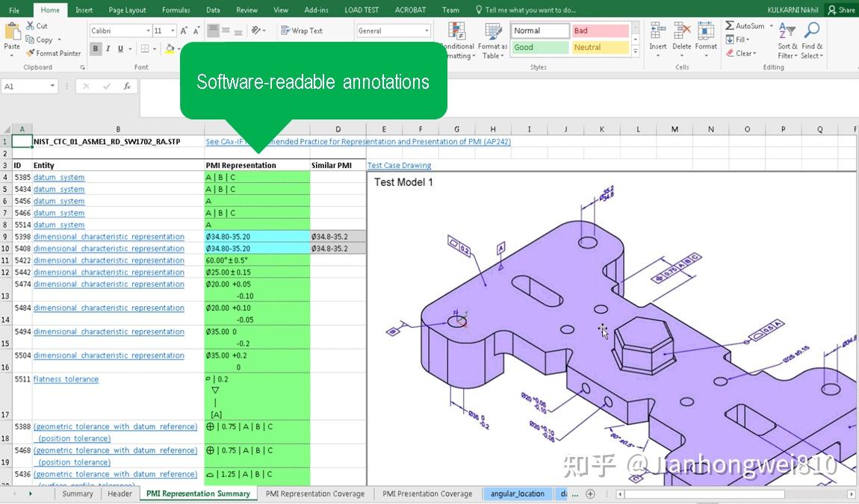The height and width of the screenshot is (504, 859).
Task: Click the Wrap Text icon
Action: [286, 30]
